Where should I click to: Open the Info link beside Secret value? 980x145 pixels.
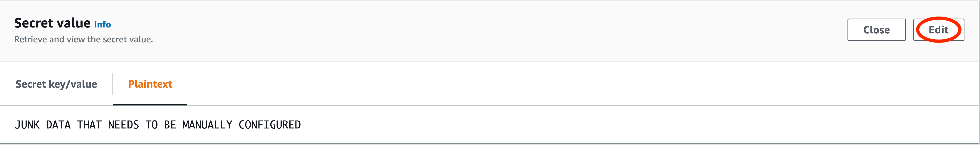point(102,25)
